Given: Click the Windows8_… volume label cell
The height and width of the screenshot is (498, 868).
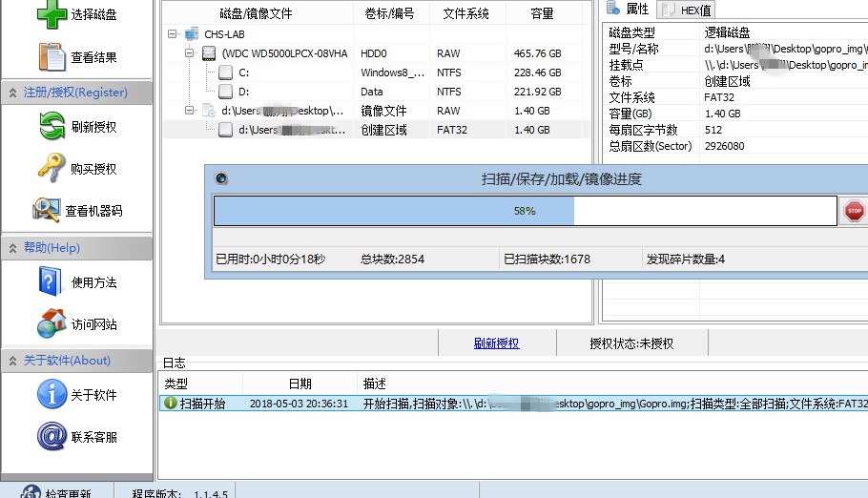Looking at the screenshot, I should pos(392,73).
